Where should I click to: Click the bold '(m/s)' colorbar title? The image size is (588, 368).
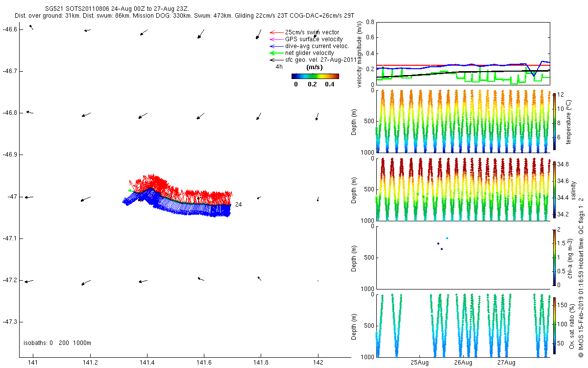[314, 67]
